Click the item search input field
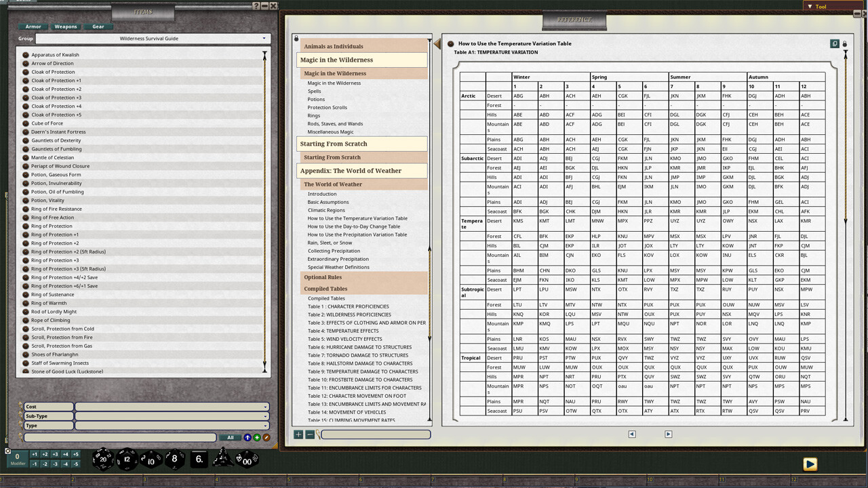This screenshot has width=868, height=488. (119, 437)
